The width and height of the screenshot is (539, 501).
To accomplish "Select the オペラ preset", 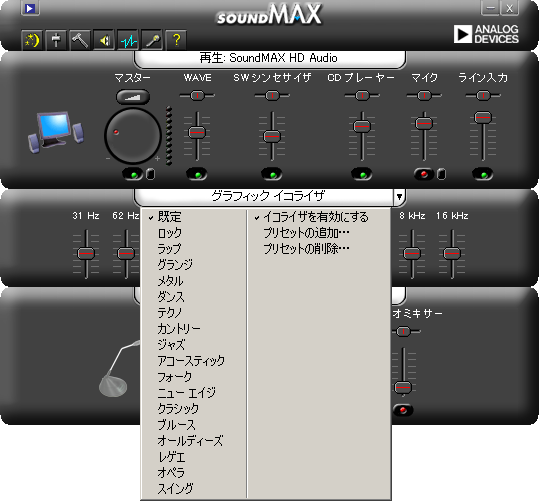I will click(194, 472).
